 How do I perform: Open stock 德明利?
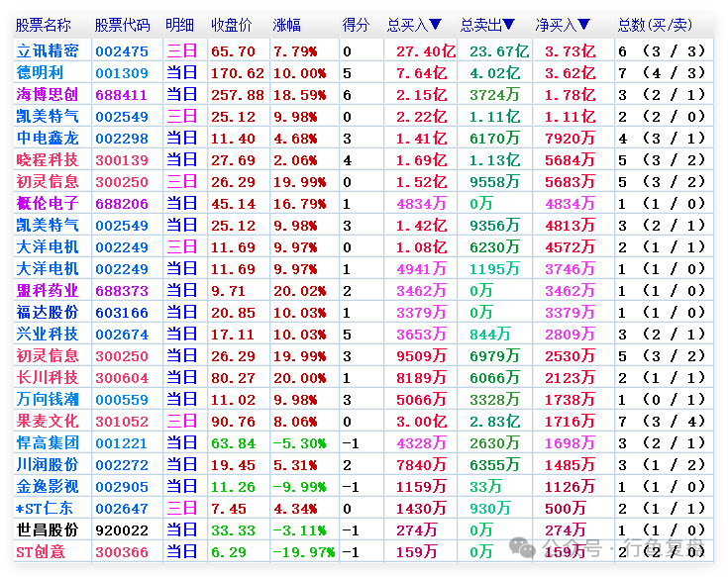(x=40, y=73)
